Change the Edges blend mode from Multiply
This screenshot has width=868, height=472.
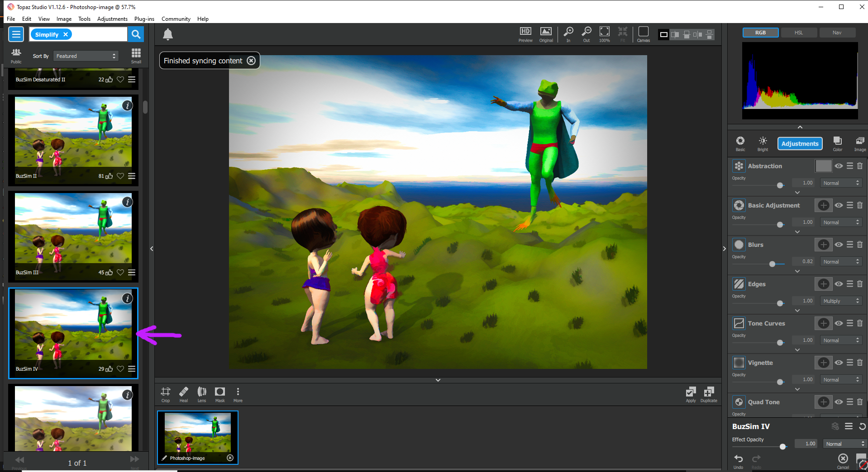841,301
